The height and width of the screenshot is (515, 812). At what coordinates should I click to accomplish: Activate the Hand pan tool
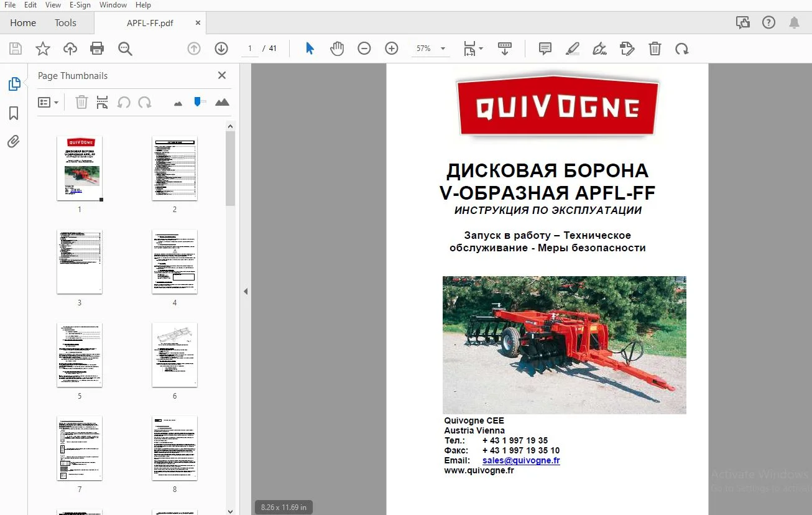(337, 49)
